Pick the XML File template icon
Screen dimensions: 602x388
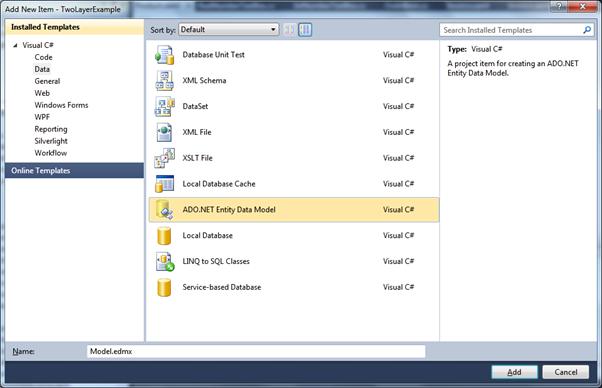(165, 132)
